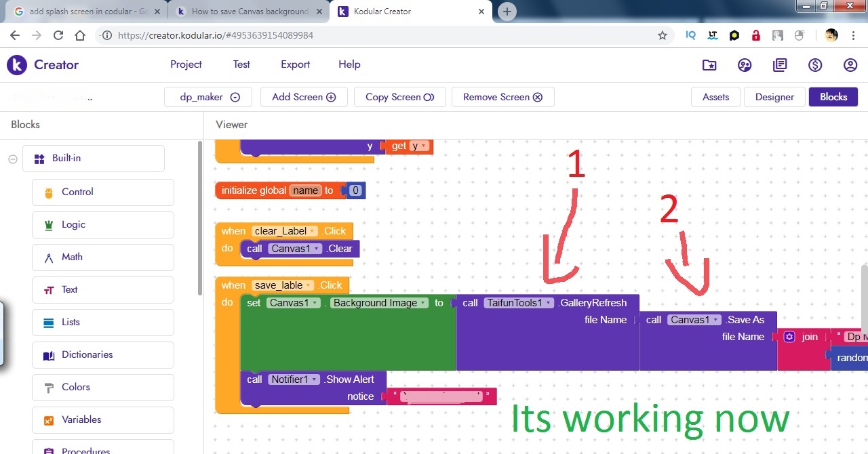Open the Export menu

(x=295, y=64)
